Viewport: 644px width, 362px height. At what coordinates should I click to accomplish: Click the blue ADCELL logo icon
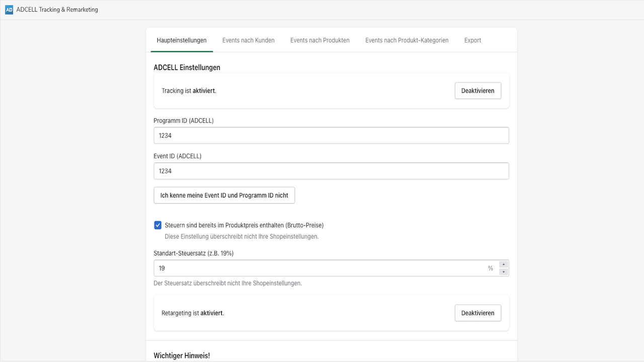click(9, 9)
